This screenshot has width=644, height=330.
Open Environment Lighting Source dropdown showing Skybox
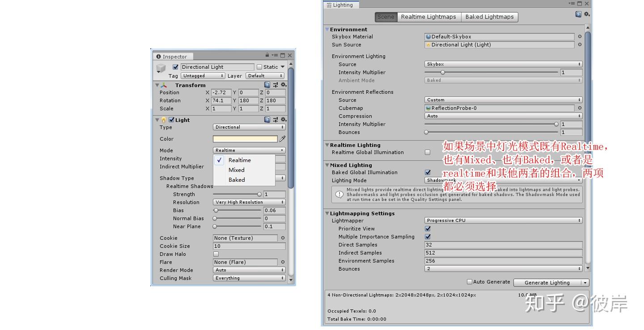pos(503,64)
